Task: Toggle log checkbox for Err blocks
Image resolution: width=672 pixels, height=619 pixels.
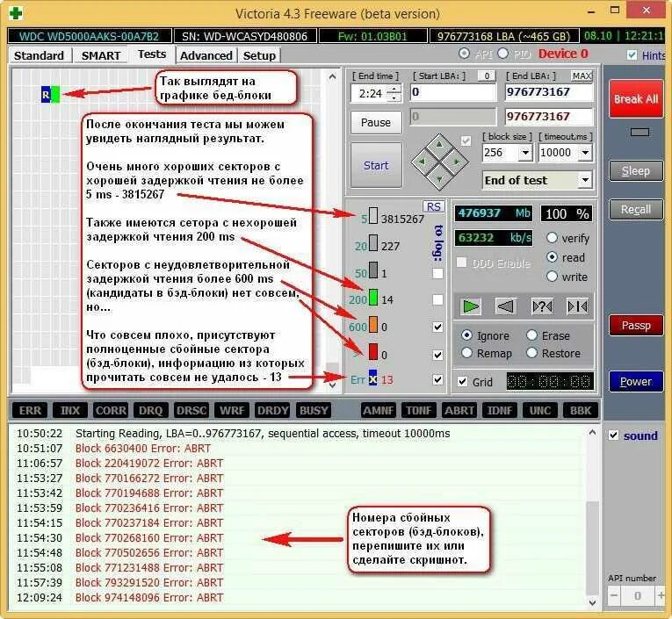Action: tap(437, 379)
